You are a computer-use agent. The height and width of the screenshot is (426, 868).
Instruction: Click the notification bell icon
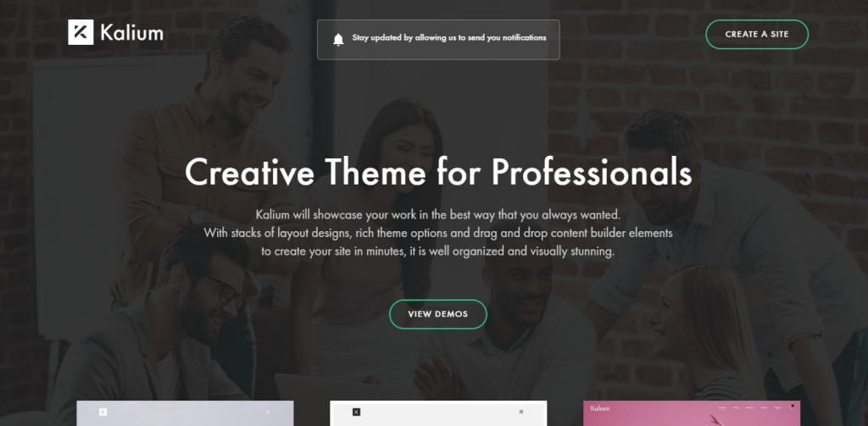338,39
